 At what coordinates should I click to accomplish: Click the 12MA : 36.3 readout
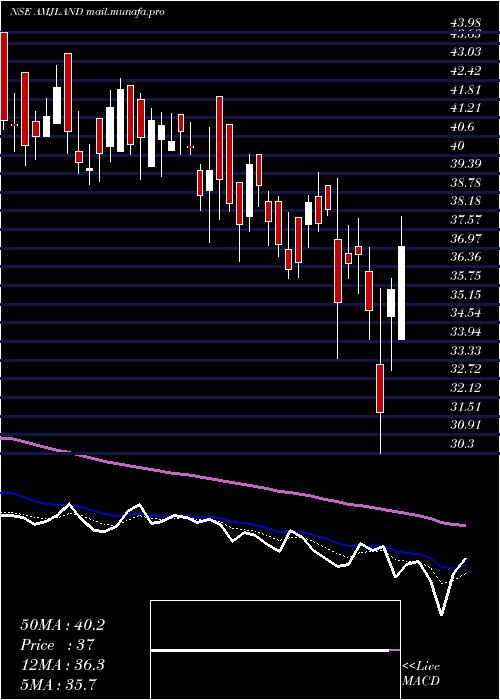(63, 665)
